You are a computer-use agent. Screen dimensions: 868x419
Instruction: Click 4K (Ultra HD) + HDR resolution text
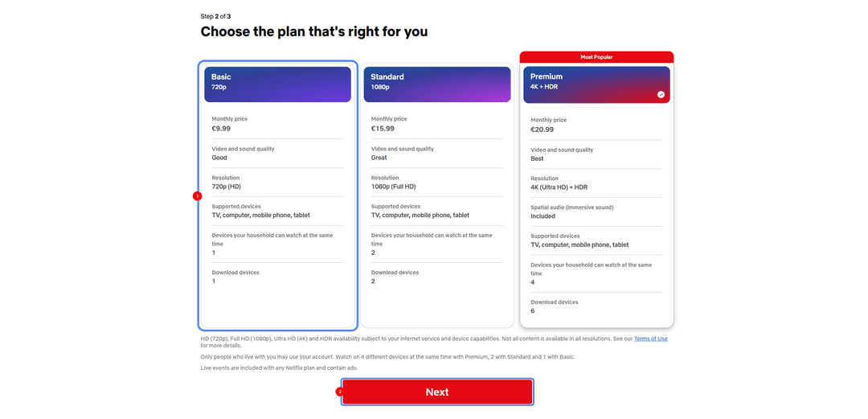[x=559, y=187]
